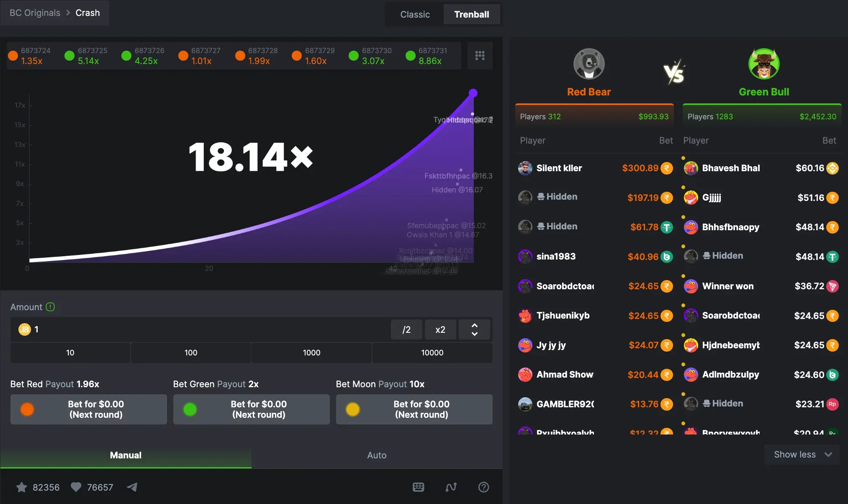Open round 6873726 result 4.25x

[x=143, y=56]
